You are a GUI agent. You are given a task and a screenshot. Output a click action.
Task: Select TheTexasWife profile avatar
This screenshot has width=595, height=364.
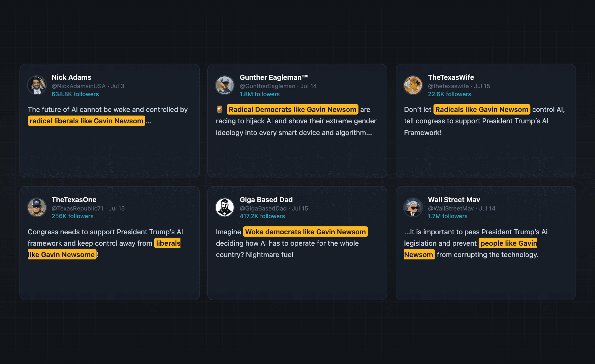click(x=413, y=85)
